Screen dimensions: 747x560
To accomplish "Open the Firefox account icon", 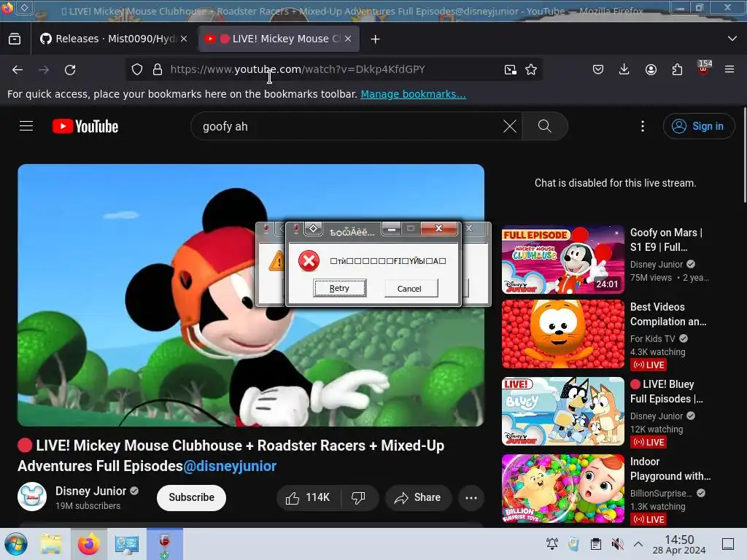I will [651, 69].
